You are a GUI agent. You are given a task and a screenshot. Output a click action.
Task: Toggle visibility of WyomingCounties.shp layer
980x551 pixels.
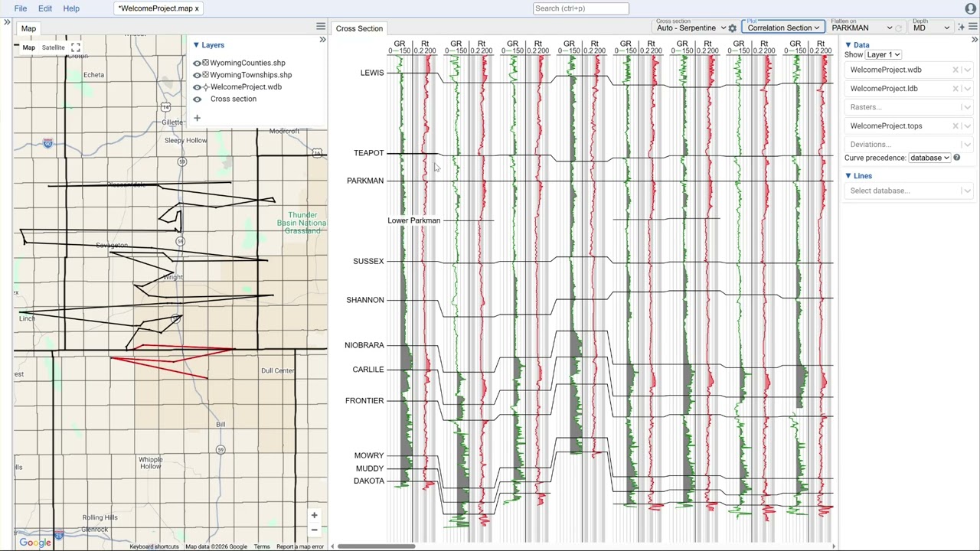(x=197, y=63)
